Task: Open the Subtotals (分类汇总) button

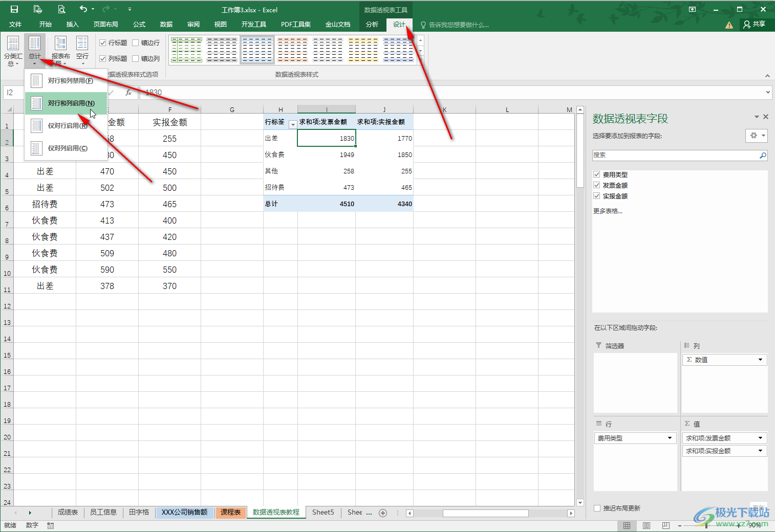Action: pos(13,51)
